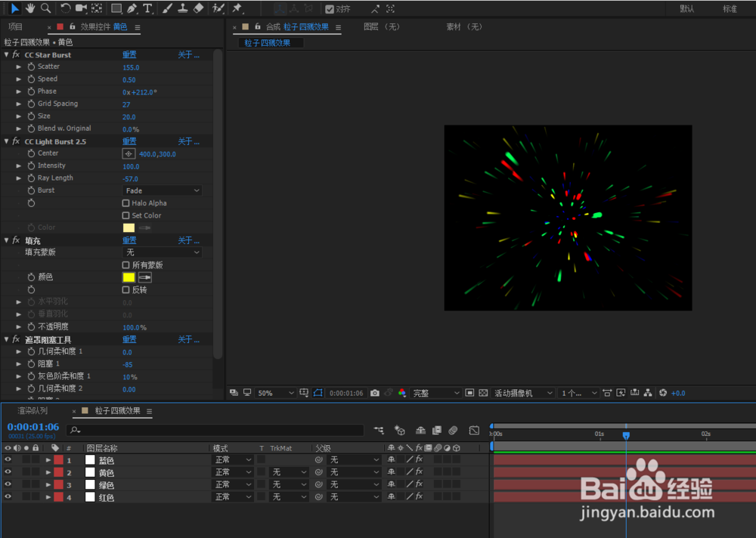Viewport: 756px width, 538px height.
Task: Enable motion blur for timeline layers
Action: click(453, 430)
